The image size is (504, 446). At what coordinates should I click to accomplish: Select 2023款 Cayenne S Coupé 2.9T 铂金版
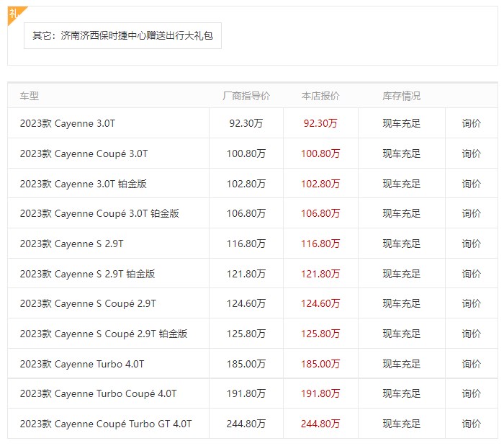[x=104, y=334]
